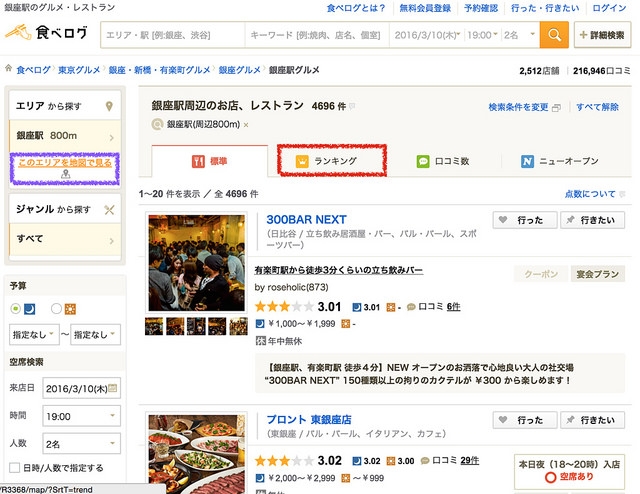Click the クーポン button
The width and height of the screenshot is (640, 494).
tap(541, 274)
